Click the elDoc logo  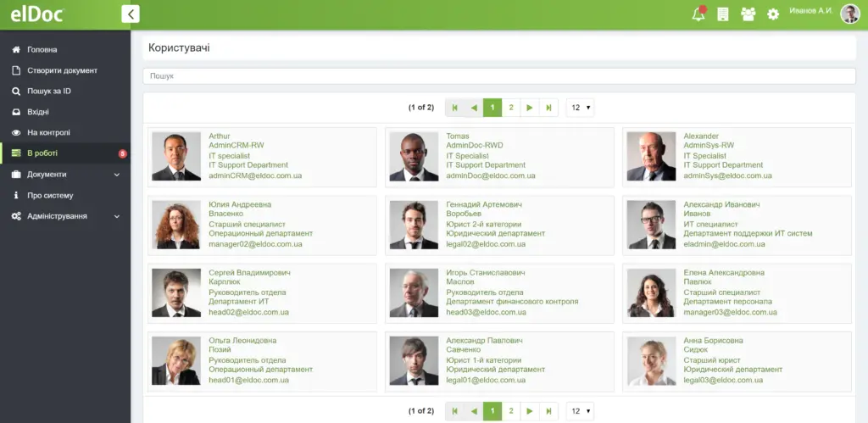pyautogui.click(x=37, y=15)
